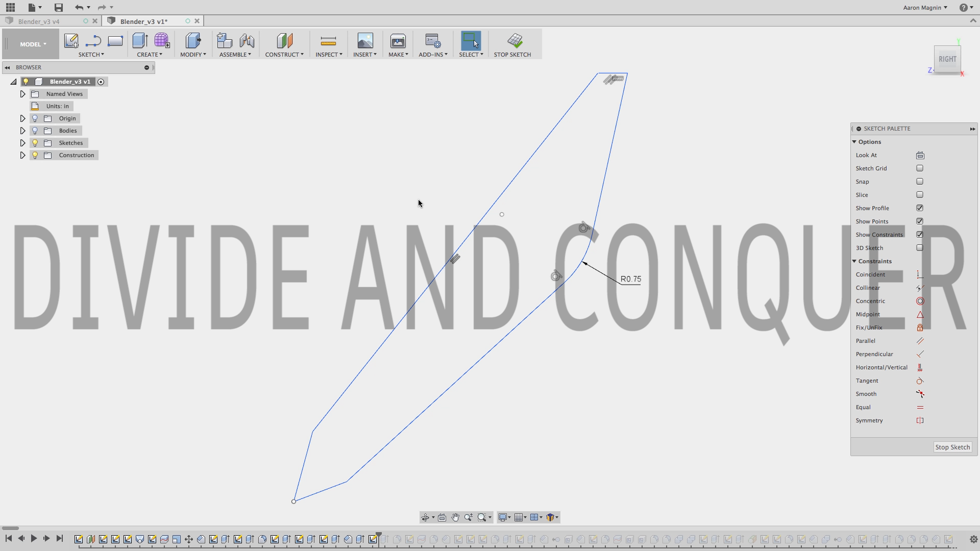Click the Tangent constraint icon
The width and height of the screenshot is (980, 551).
[920, 381]
